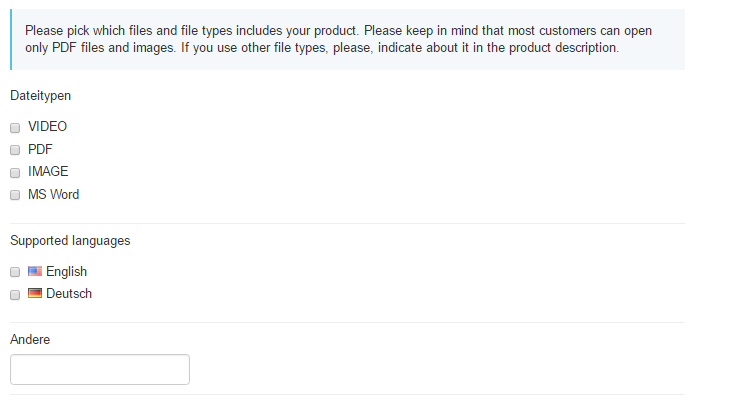Click the English language label
The height and width of the screenshot is (406, 740).
(x=67, y=271)
